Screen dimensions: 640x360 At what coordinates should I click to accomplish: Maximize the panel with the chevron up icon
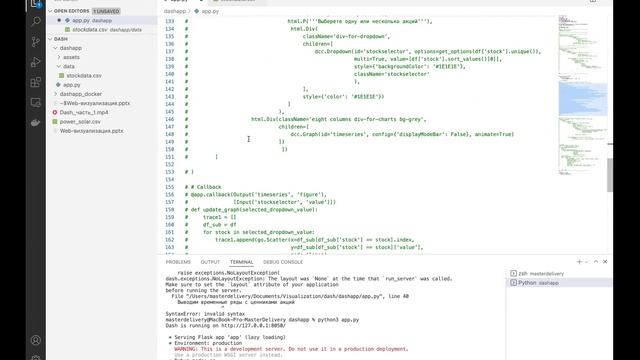596,262
